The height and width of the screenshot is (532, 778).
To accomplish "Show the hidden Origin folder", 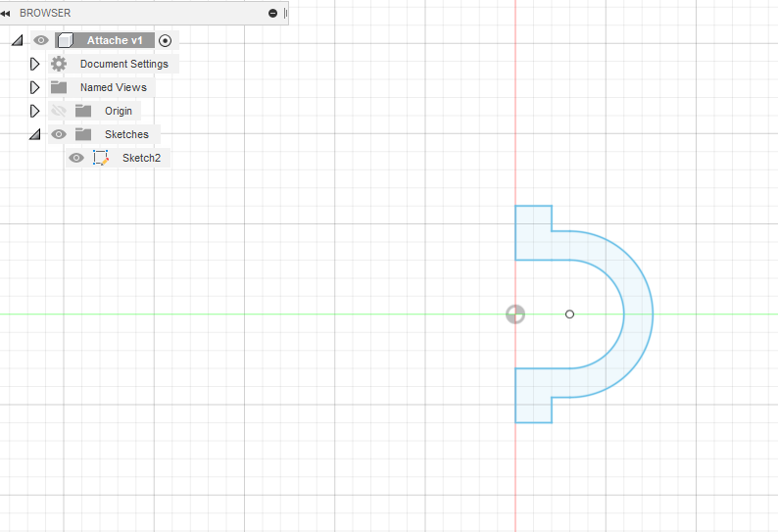I will pos(59,111).
